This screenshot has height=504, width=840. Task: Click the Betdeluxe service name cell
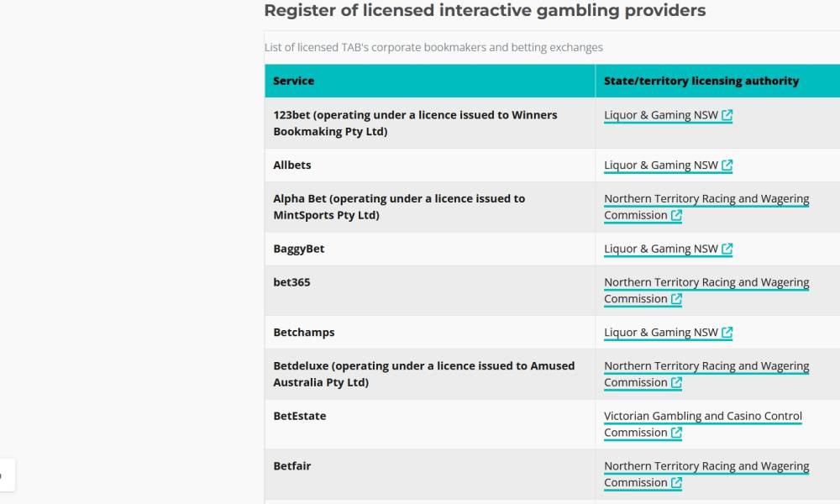(x=424, y=374)
